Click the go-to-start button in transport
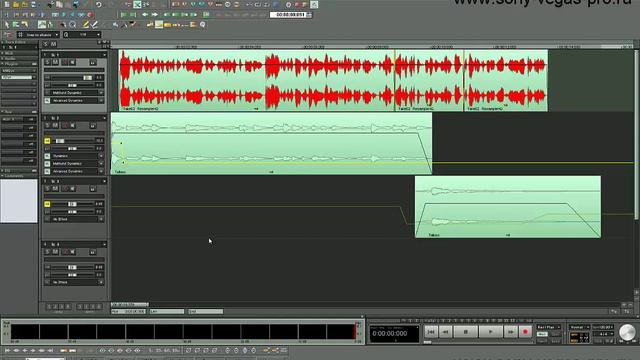Image resolution: width=640 pixels, height=360 pixels. (x=431, y=332)
